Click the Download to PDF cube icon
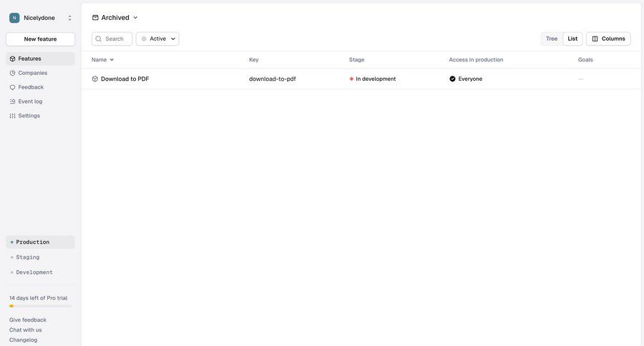644x346 pixels. tap(95, 79)
